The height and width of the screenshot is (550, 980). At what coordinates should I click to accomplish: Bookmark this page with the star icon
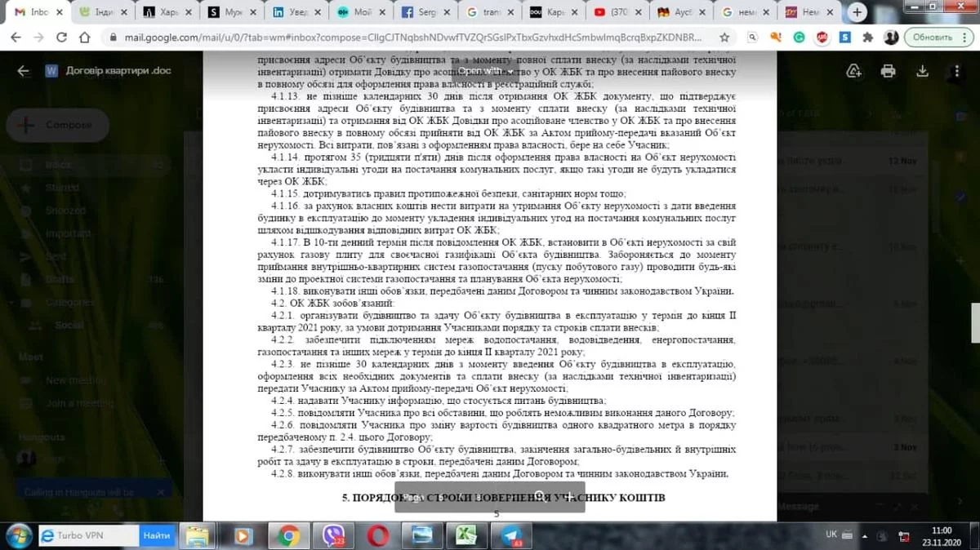tap(724, 38)
